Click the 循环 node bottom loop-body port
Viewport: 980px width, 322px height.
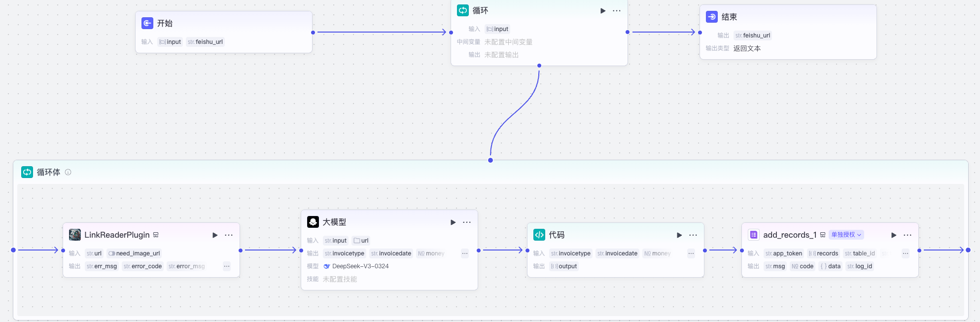539,66
